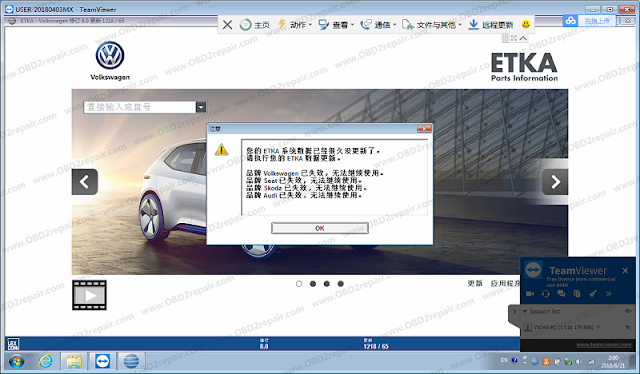Go to previous banner slide
Screen dimensions: 640x374
point(85,182)
